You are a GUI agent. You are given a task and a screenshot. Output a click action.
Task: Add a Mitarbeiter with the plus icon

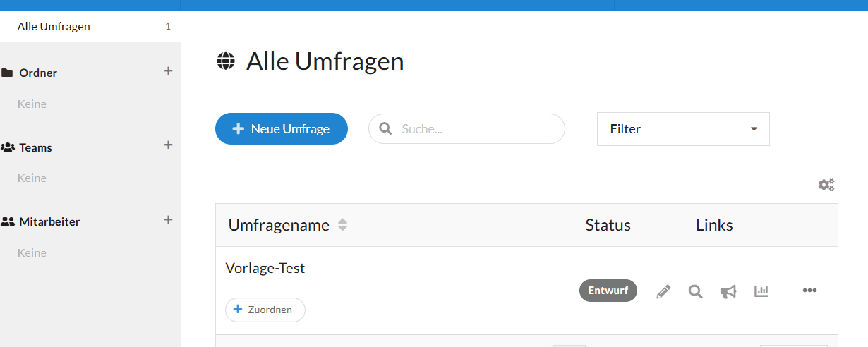168,220
